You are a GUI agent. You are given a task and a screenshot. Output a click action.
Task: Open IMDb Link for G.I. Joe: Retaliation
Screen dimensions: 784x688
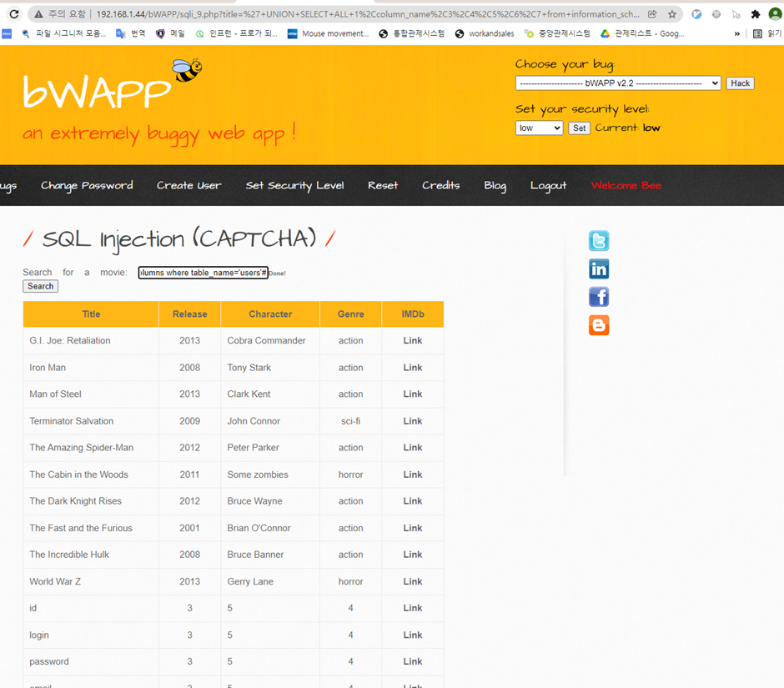413,340
